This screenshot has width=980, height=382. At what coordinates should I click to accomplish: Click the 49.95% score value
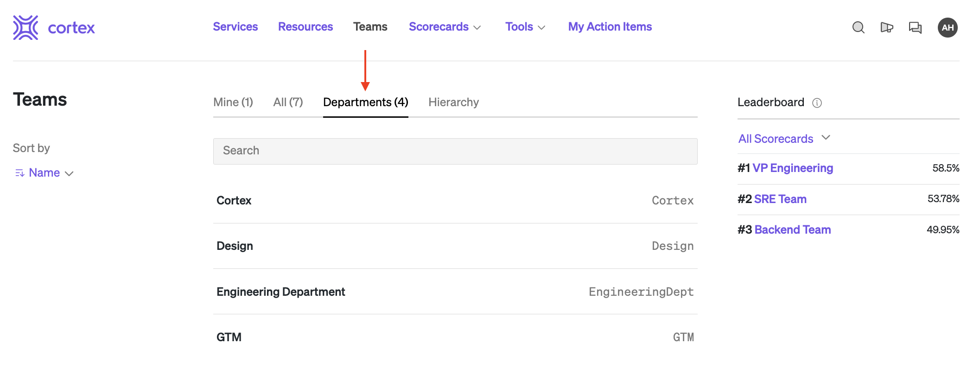coord(943,230)
